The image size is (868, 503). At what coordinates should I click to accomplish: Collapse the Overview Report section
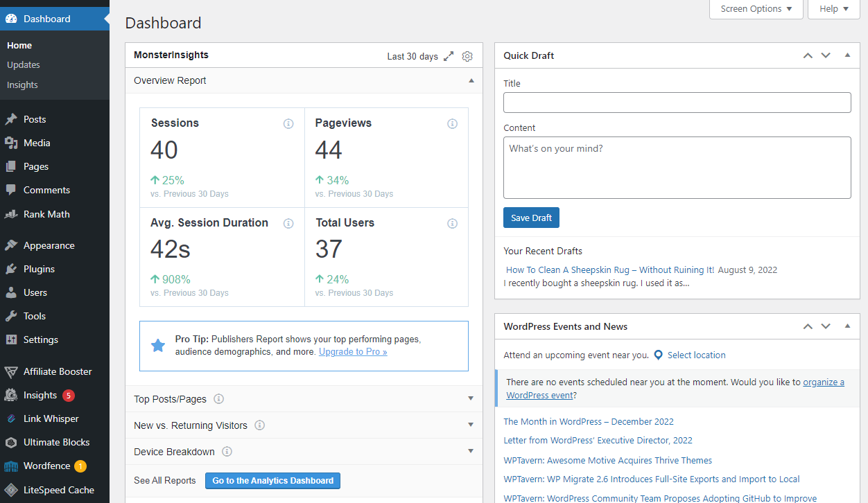click(471, 80)
